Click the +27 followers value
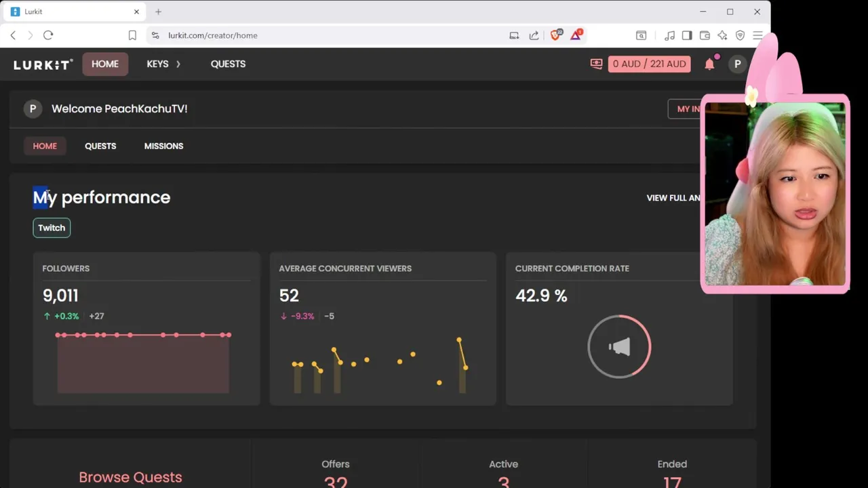The height and width of the screenshot is (488, 868). pos(96,316)
